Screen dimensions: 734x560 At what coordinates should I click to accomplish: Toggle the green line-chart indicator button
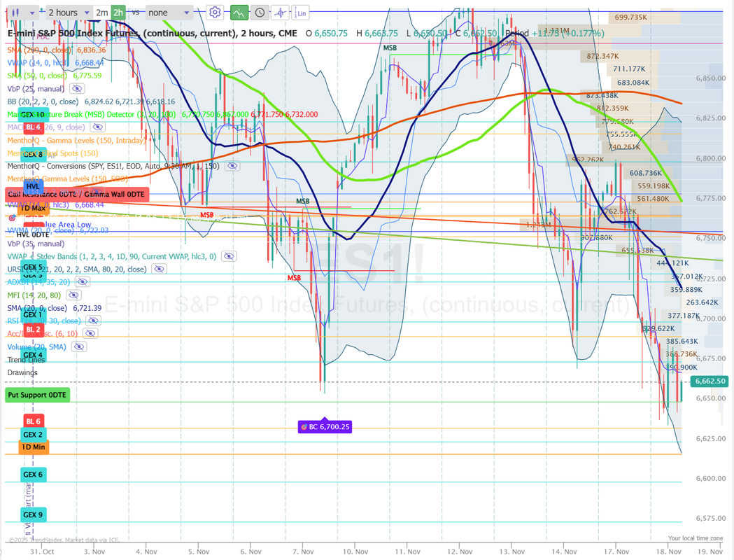239,13
